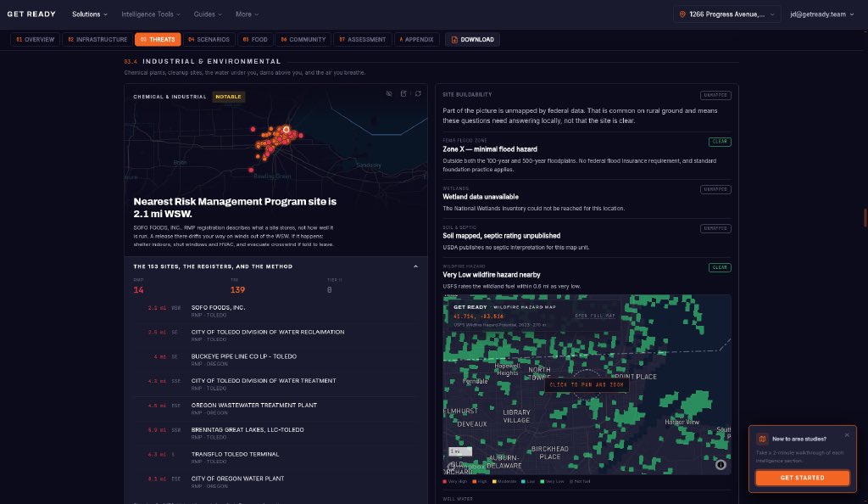The height and width of the screenshot is (504, 868).
Task: Click the Wetland data unavailable heading
Action: click(x=481, y=197)
